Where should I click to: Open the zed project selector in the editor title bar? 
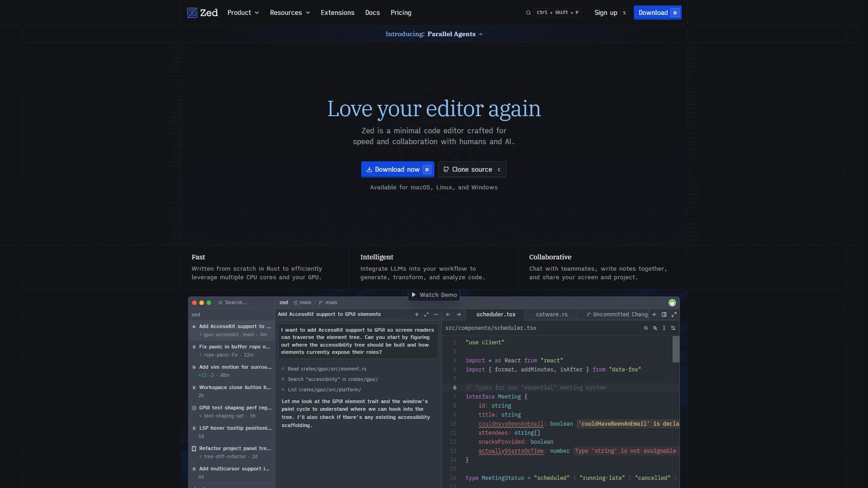pyautogui.click(x=283, y=303)
